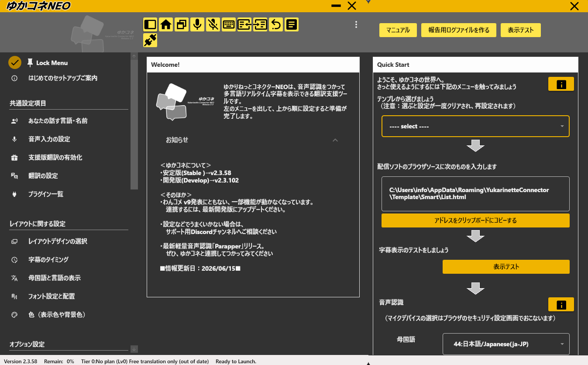Viewport: 588px width, 365px height.
Task: Click the translate icon beside 翻訳の設定
Action: pyautogui.click(x=14, y=176)
